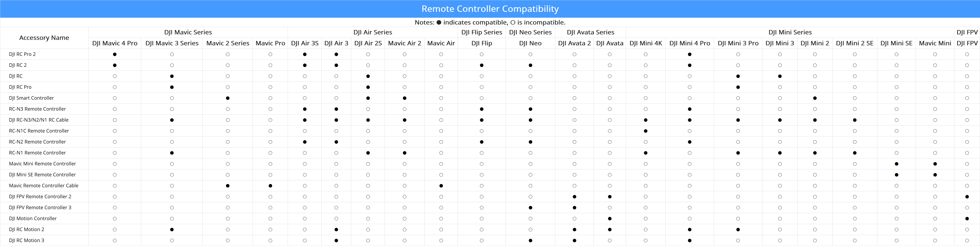Viewport: 980px width, 246px height.
Task: Click the Accessory Name header cell
Action: click(x=44, y=38)
